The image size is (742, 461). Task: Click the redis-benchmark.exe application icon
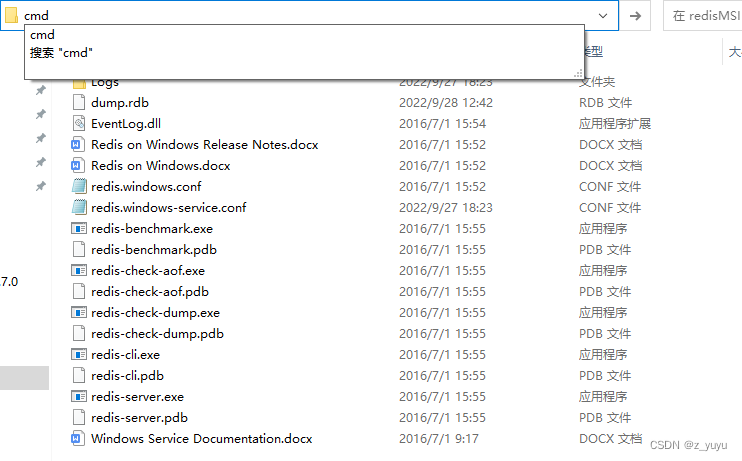[x=79, y=229]
